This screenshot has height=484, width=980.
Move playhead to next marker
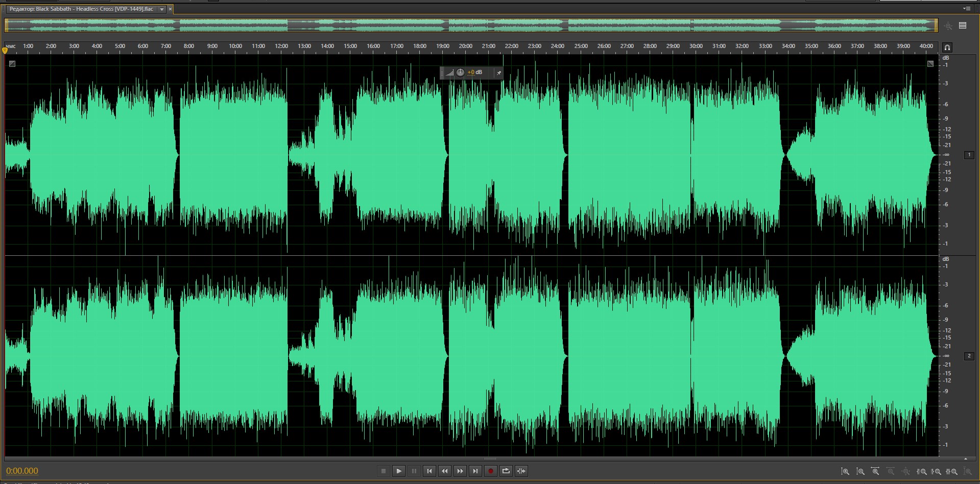pos(475,471)
